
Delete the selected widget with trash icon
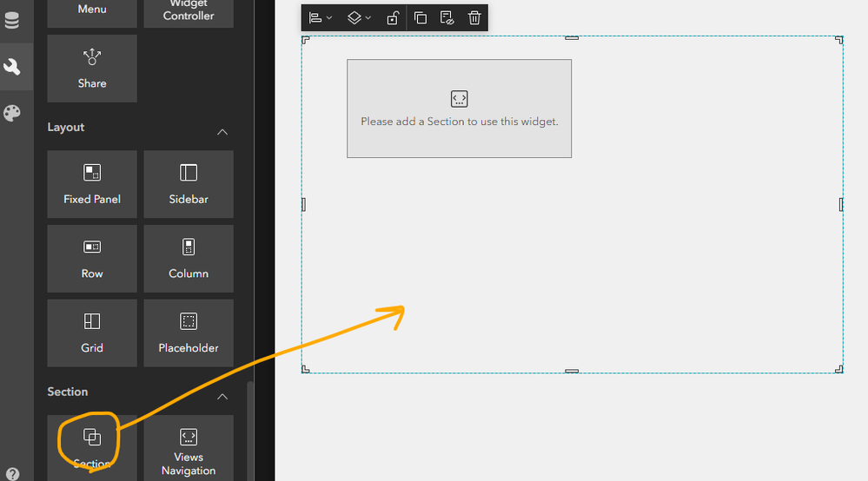[474, 17]
